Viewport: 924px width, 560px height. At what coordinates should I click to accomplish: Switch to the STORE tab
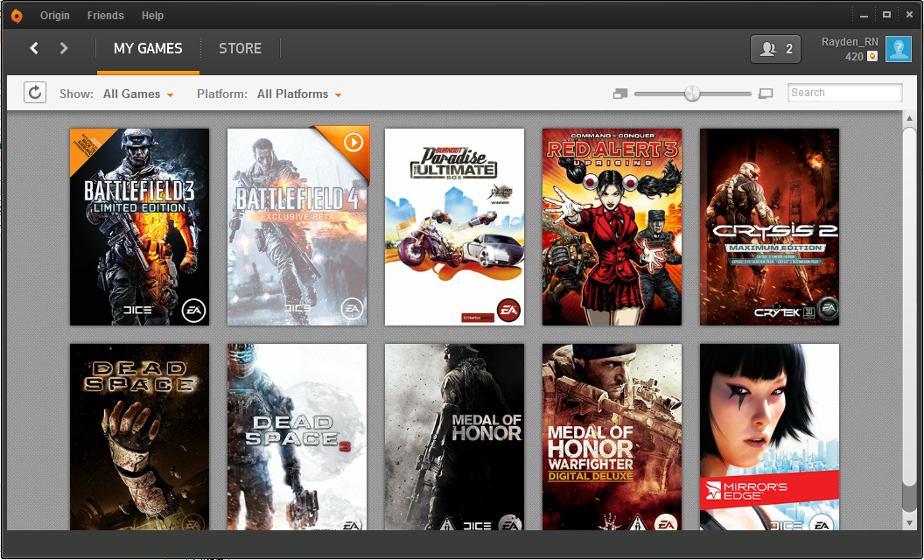240,48
